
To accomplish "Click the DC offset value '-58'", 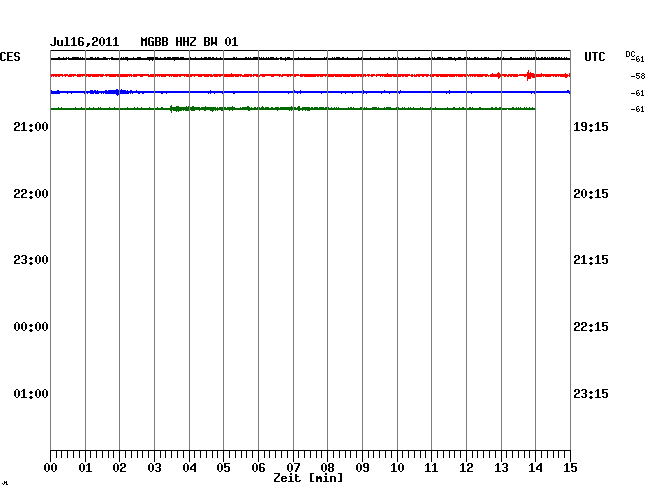I will coord(638,76).
